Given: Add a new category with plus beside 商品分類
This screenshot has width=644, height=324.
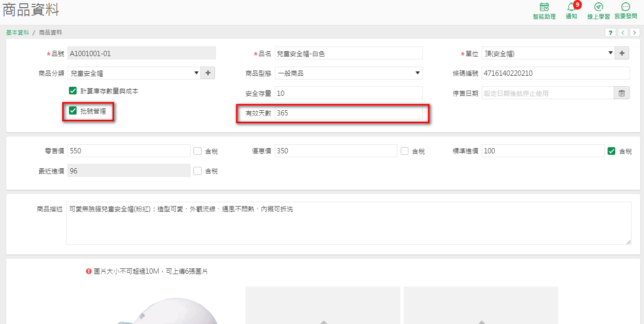Looking at the screenshot, I should pyautogui.click(x=208, y=73).
